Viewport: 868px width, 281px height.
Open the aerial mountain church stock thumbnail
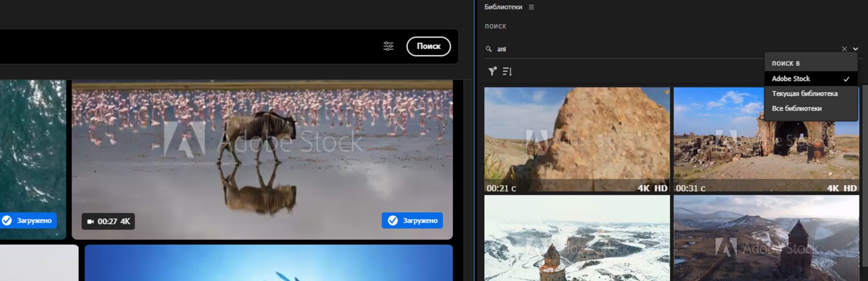(766, 238)
